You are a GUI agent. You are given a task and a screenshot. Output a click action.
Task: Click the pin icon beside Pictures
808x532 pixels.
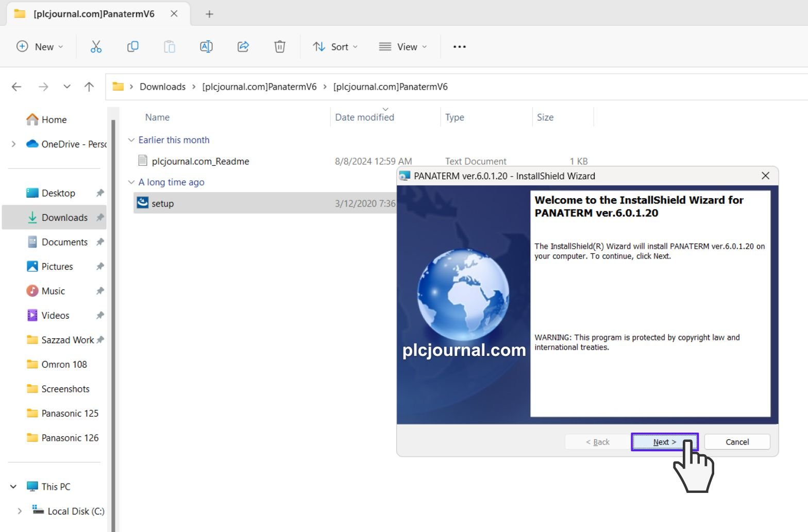100,266
